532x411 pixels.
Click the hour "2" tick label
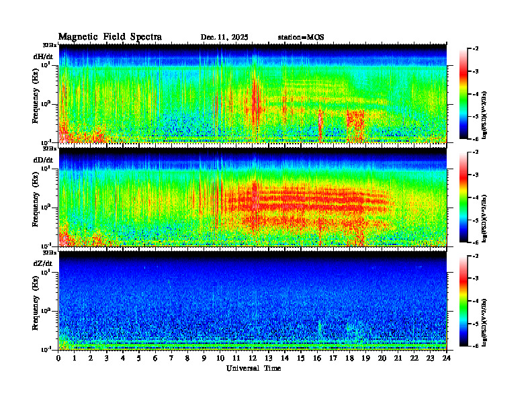(91, 359)
